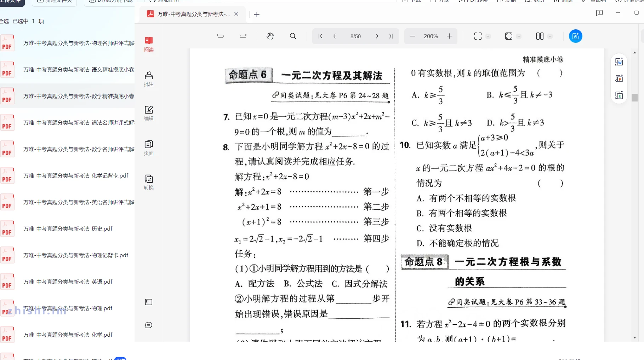Viewport: 644px width, 360px height.
Task: Click the fit-page view icon
Action: click(509, 36)
